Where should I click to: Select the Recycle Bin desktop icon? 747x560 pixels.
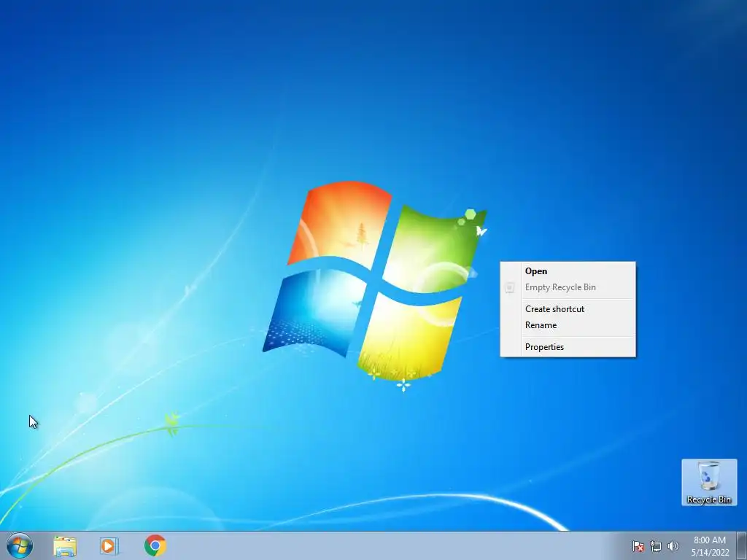[x=709, y=482]
